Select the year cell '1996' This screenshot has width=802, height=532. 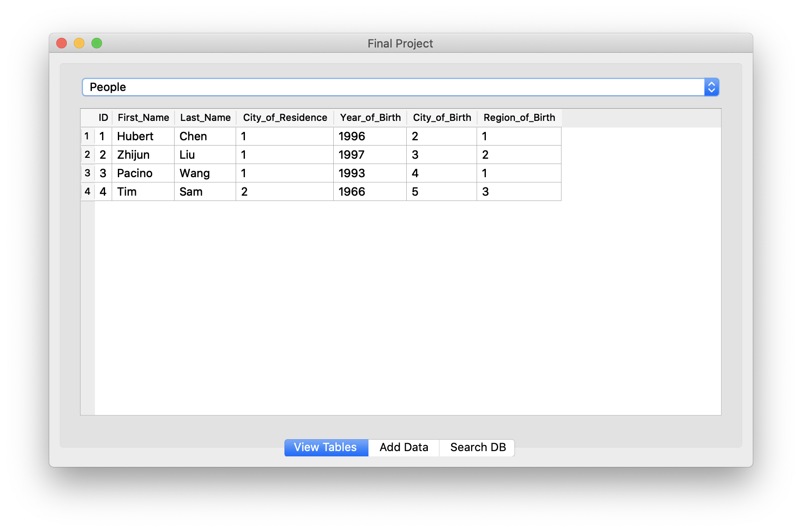tap(370, 136)
